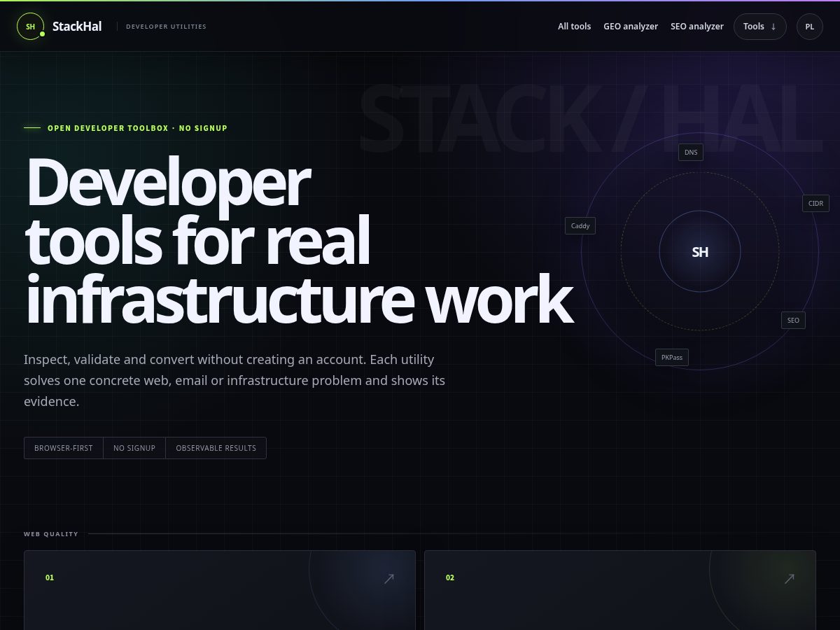The image size is (840, 630).
Task: Click the Inspect, validate and convert paragraph
Action: 234,381
